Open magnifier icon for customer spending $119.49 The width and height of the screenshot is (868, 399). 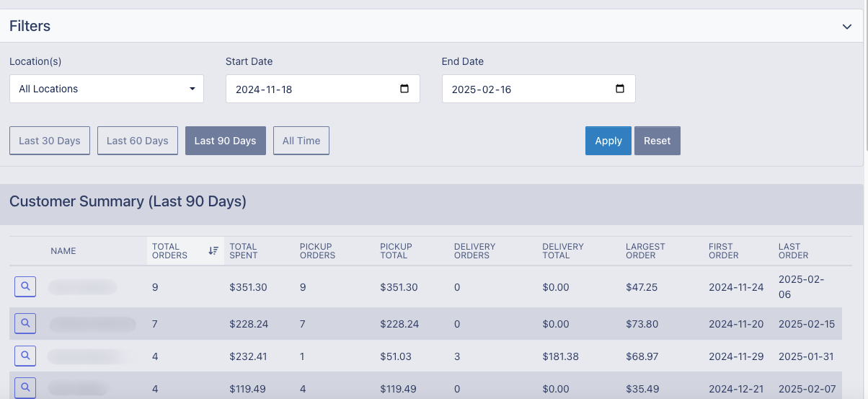25,388
